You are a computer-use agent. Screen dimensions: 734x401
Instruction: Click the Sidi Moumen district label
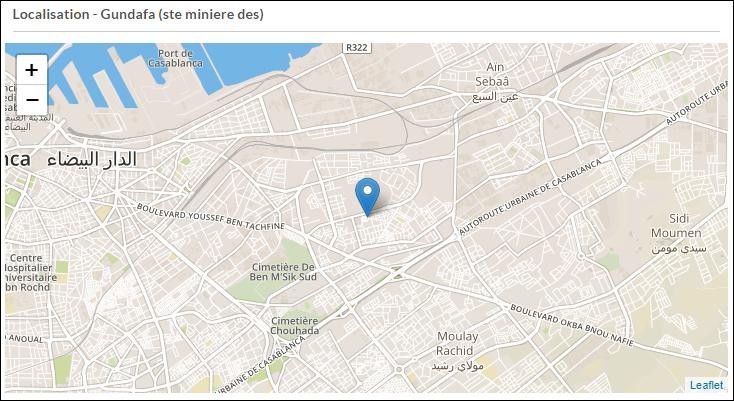(676, 226)
